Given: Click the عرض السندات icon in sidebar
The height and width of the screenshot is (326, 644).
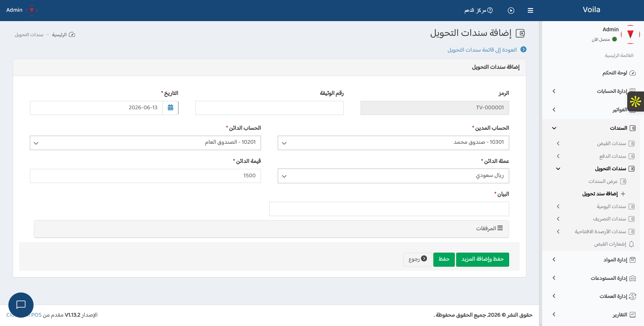Looking at the screenshot, I should (623, 181).
